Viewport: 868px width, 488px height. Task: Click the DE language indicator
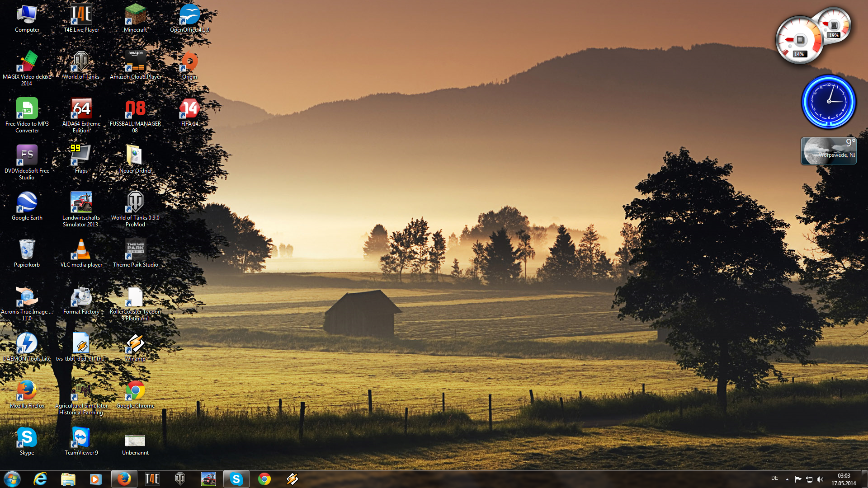pos(774,478)
